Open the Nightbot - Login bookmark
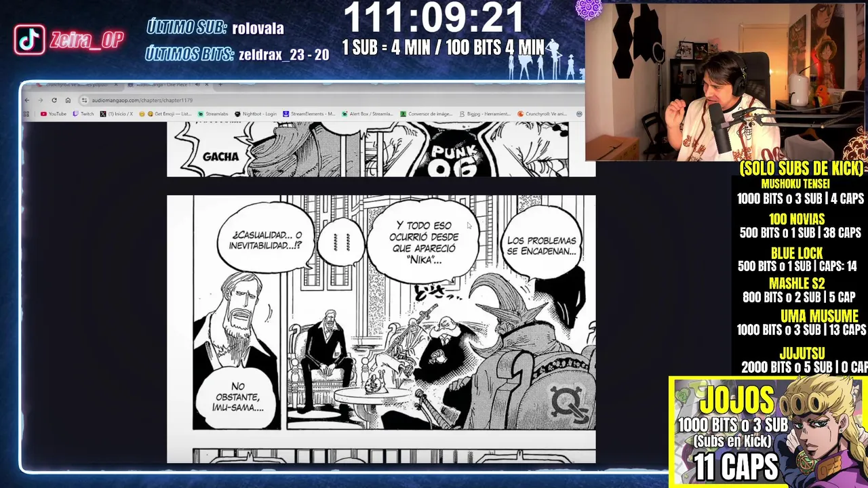Image resolution: width=868 pixels, height=488 pixels. 255,114
